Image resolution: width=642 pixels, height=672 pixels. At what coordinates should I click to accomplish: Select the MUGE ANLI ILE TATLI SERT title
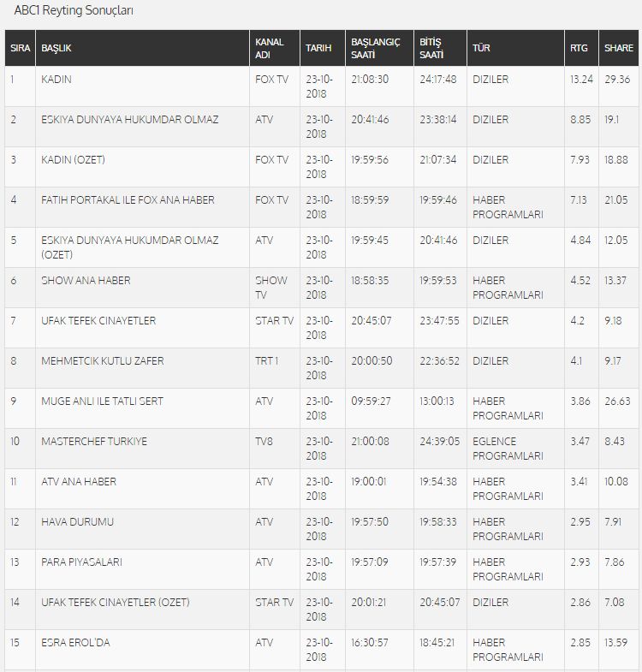click(103, 401)
